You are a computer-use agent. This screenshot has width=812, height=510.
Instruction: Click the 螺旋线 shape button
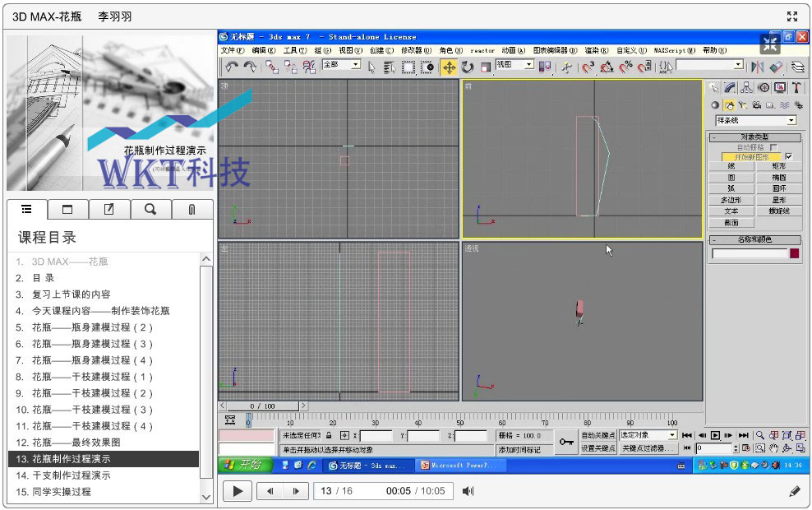click(x=778, y=211)
